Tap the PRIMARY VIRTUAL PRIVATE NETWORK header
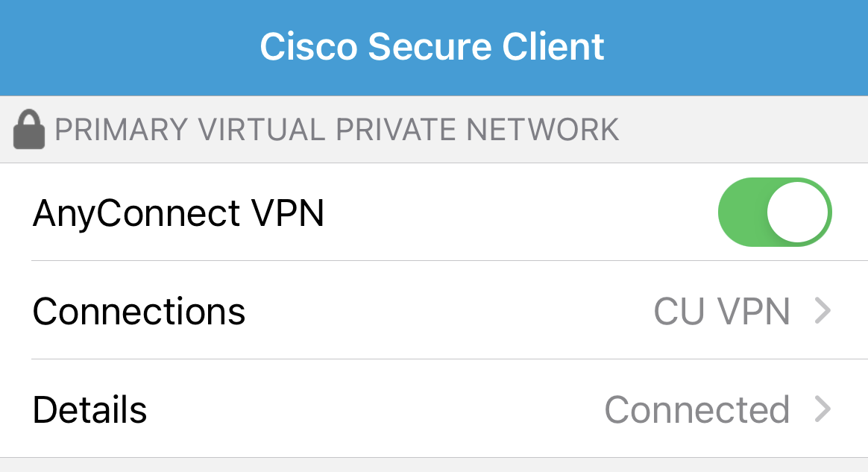This screenshot has height=472, width=868. [x=335, y=129]
